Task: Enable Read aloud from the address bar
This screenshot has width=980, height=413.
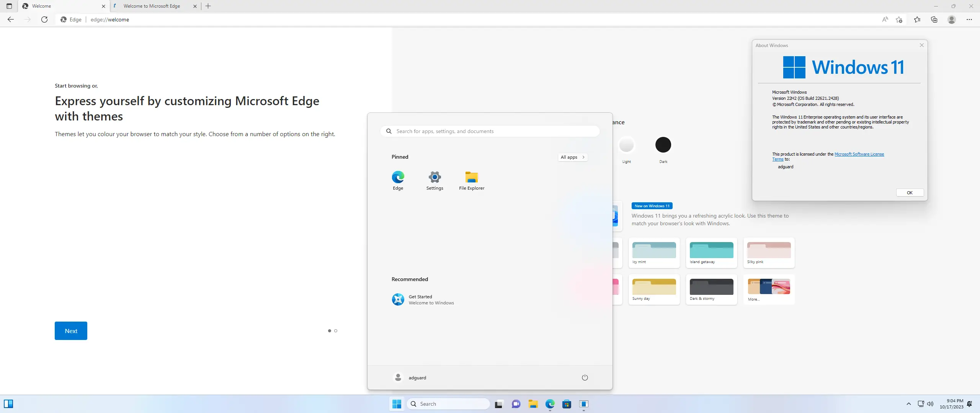Action: point(885,20)
